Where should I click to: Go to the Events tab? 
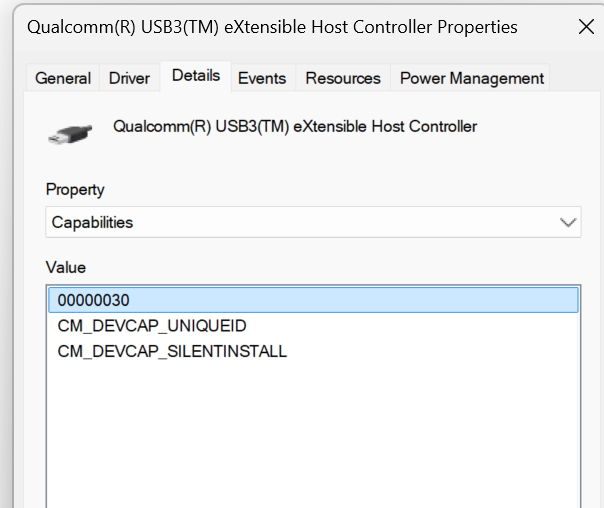coord(262,78)
